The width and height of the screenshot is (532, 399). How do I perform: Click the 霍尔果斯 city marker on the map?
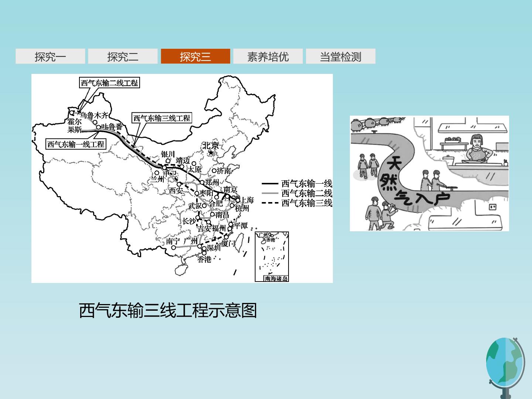click(x=72, y=113)
